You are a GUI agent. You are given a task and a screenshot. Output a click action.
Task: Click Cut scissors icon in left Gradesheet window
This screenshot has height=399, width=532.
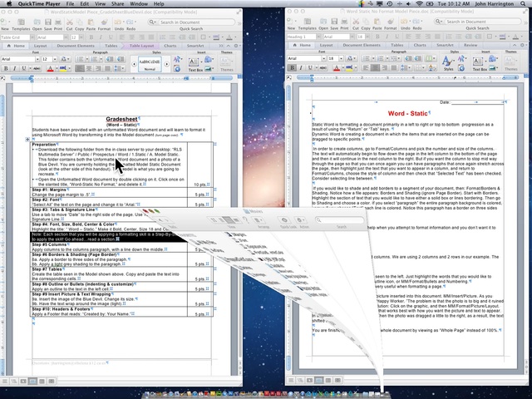pos(70,22)
